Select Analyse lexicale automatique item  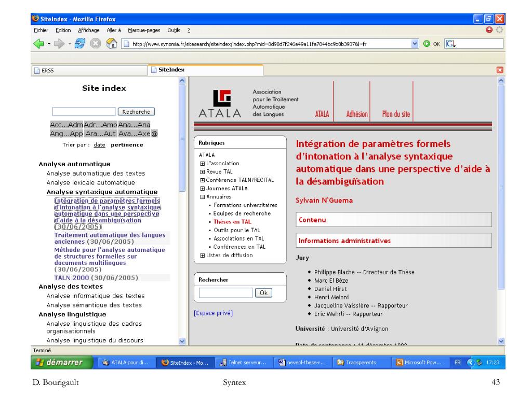click(x=90, y=182)
